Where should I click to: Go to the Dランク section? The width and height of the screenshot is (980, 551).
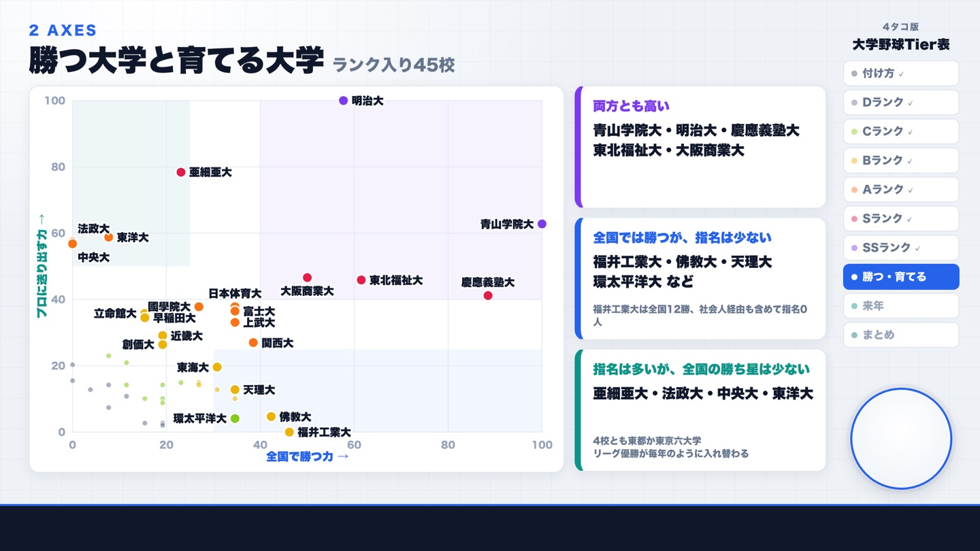tap(901, 103)
